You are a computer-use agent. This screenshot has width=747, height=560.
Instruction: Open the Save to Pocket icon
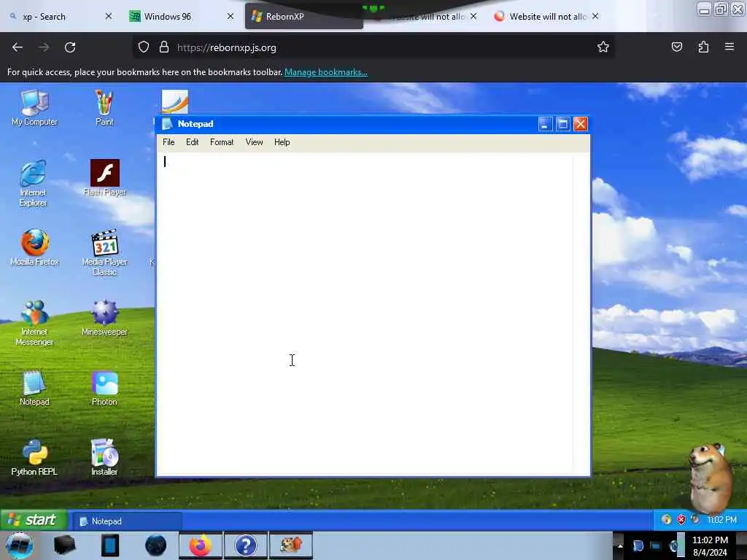click(x=676, y=47)
